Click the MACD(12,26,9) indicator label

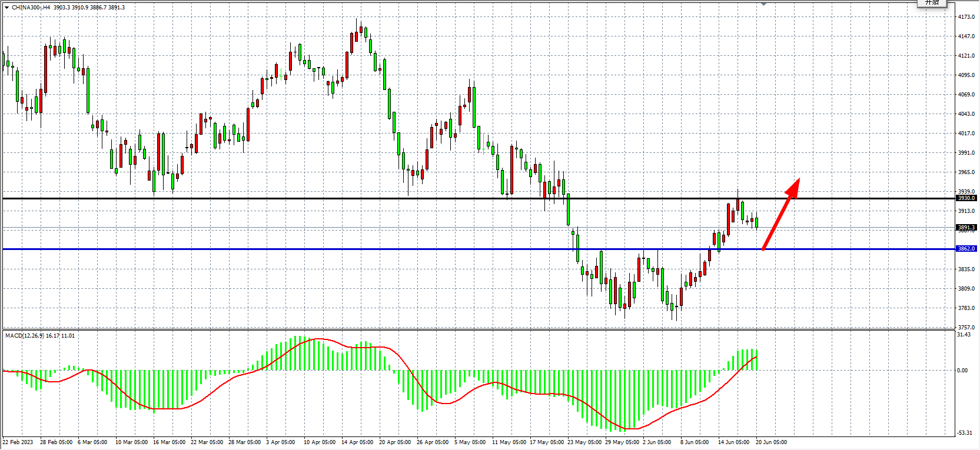pyautogui.click(x=24, y=336)
